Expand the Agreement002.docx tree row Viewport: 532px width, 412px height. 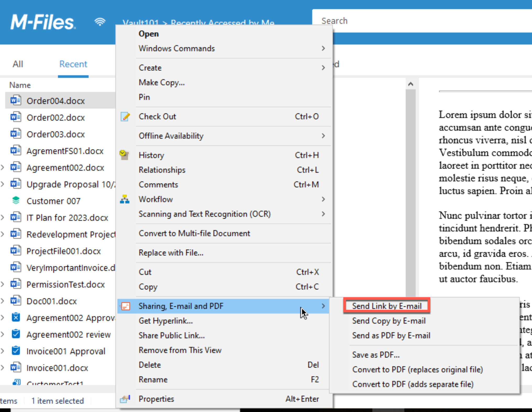click(3, 167)
